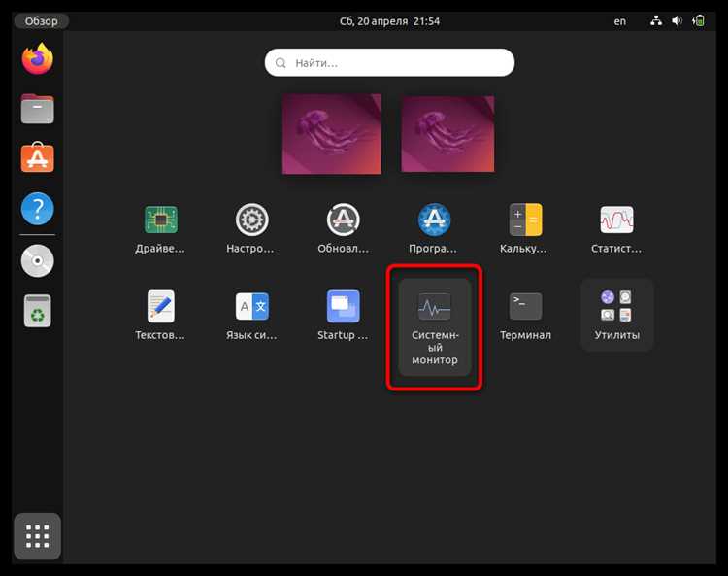Select the first workspace thumbnail

pyautogui.click(x=332, y=134)
